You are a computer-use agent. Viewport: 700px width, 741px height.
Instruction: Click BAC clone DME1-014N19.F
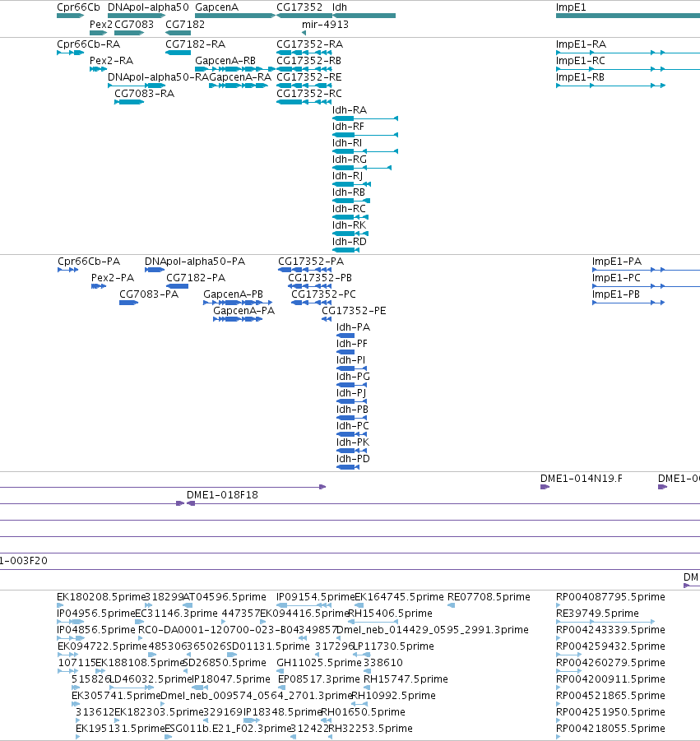582,479
